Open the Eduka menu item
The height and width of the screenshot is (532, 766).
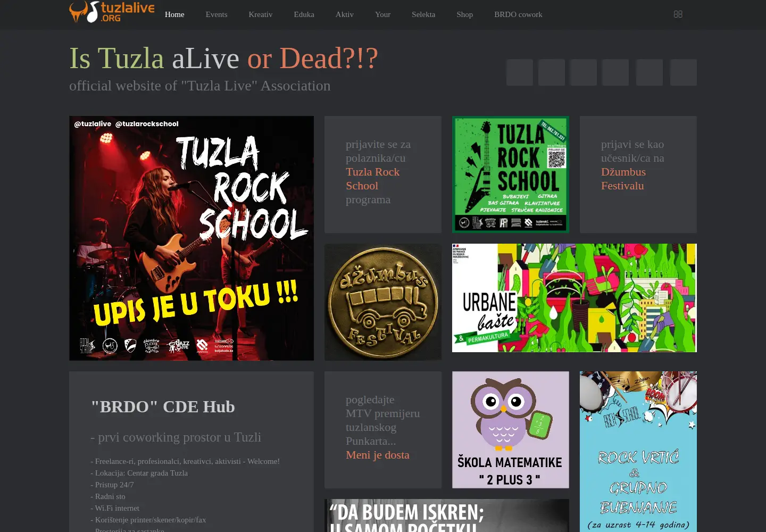[304, 14]
